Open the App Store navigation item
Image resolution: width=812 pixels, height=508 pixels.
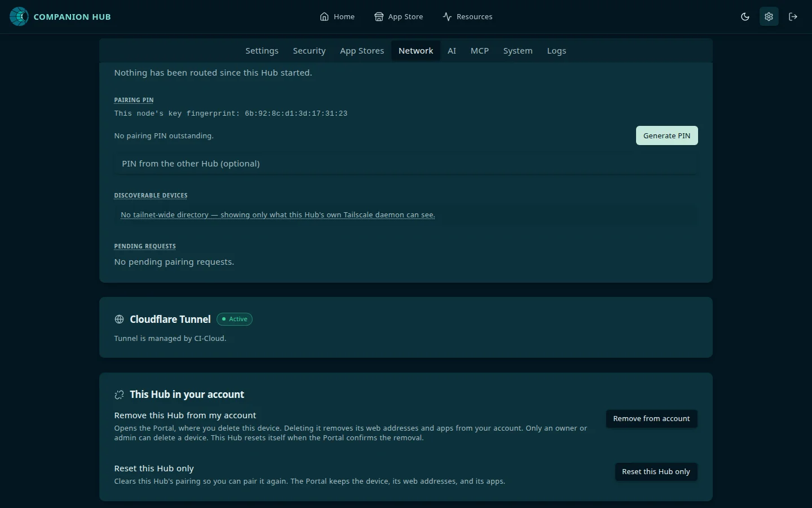(x=399, y=16)
